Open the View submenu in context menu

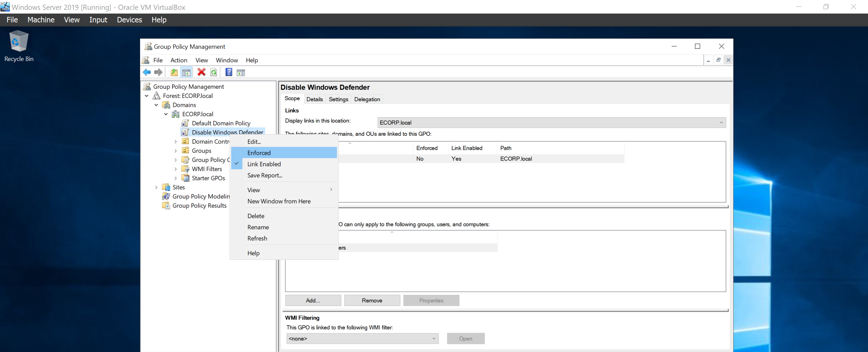pos(284,190)
